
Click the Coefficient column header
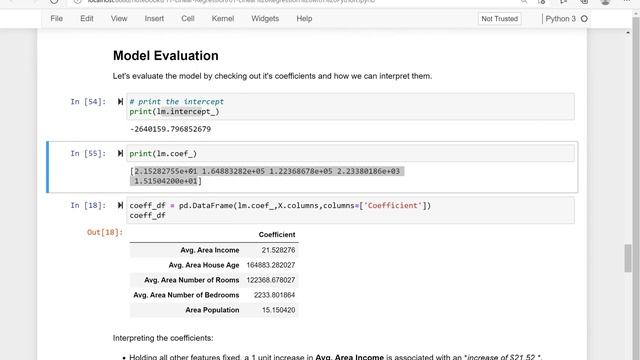pos(277,235)
